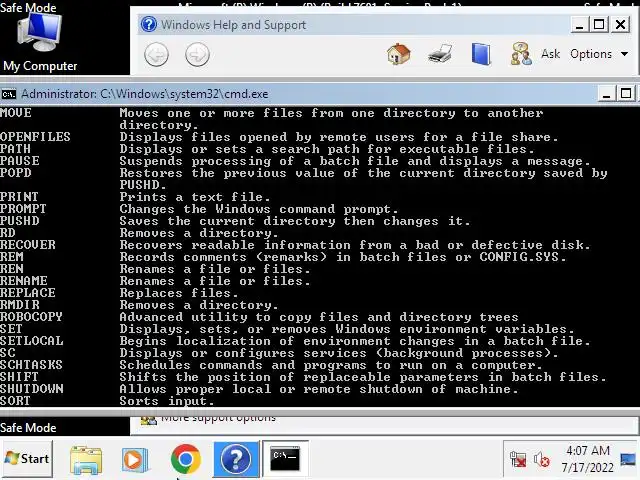Open the Ask people icon in Help

pyautogui.click(x=521, y=54)
